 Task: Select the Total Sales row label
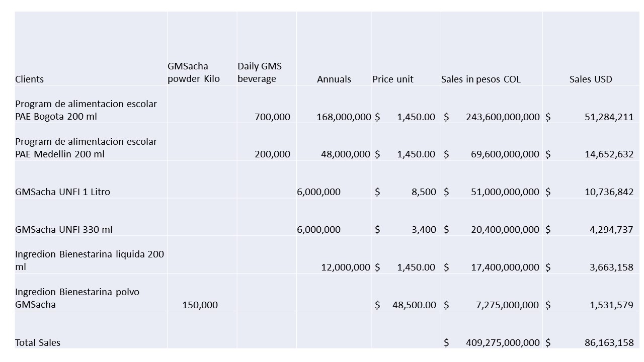click(x=38, y=342)
